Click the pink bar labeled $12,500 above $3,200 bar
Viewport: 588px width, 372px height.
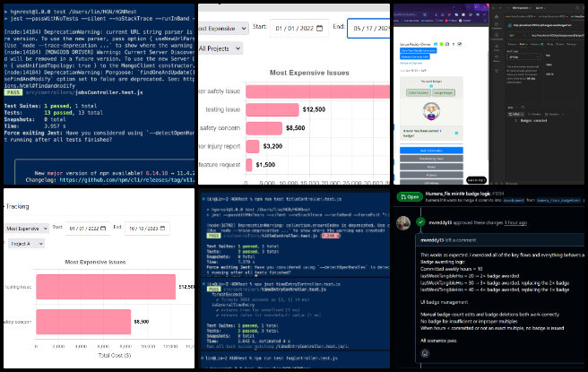[272, 109]
